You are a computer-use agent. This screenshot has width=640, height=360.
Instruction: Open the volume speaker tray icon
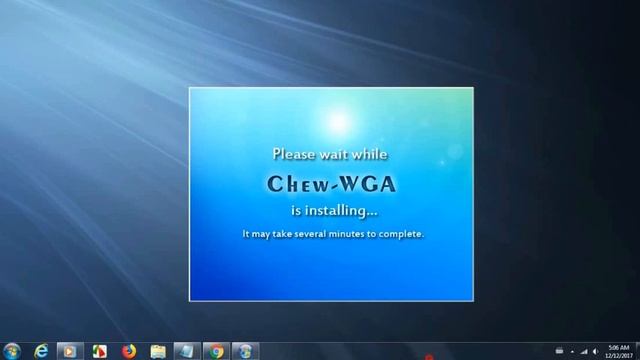(596, 351)
